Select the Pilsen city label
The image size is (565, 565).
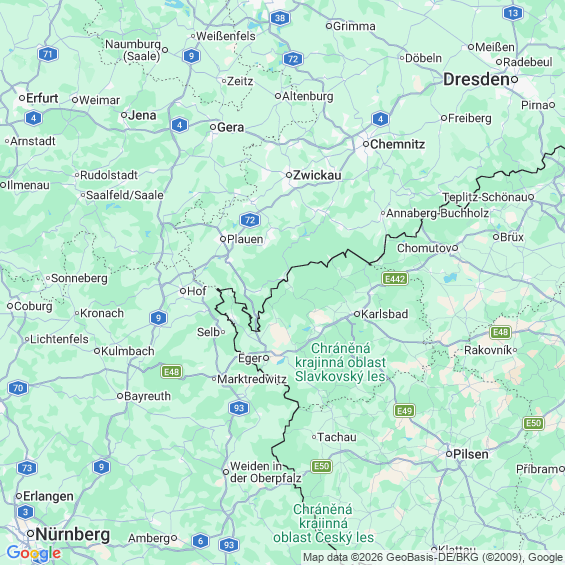coord(471,454)
